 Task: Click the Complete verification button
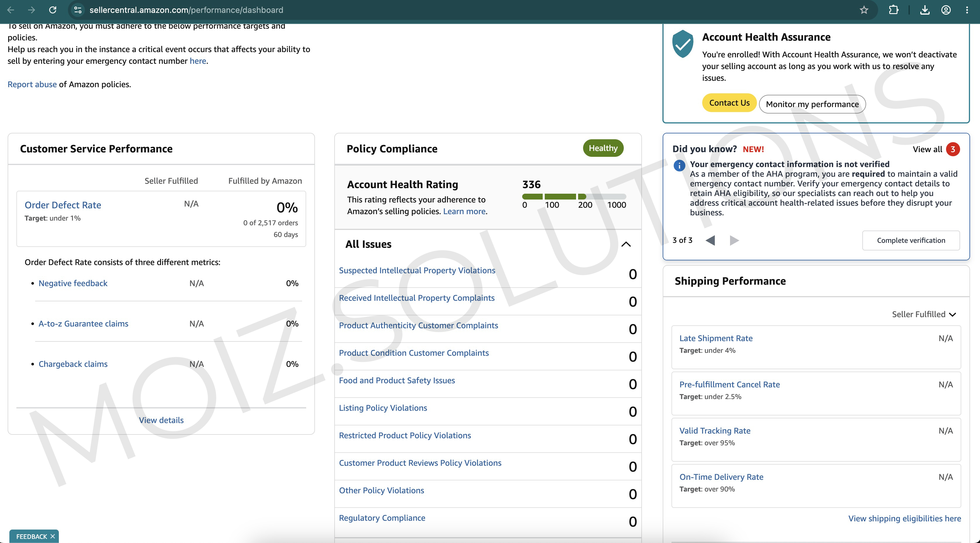[x=911, y=240]
